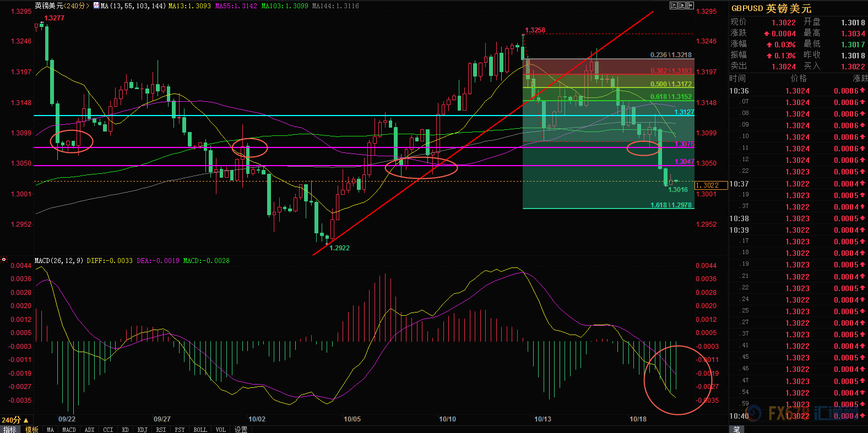Viewport: 868px width, 433px height.
Task: Click the 1.3277 high price label
Action: tap(54, 18)
